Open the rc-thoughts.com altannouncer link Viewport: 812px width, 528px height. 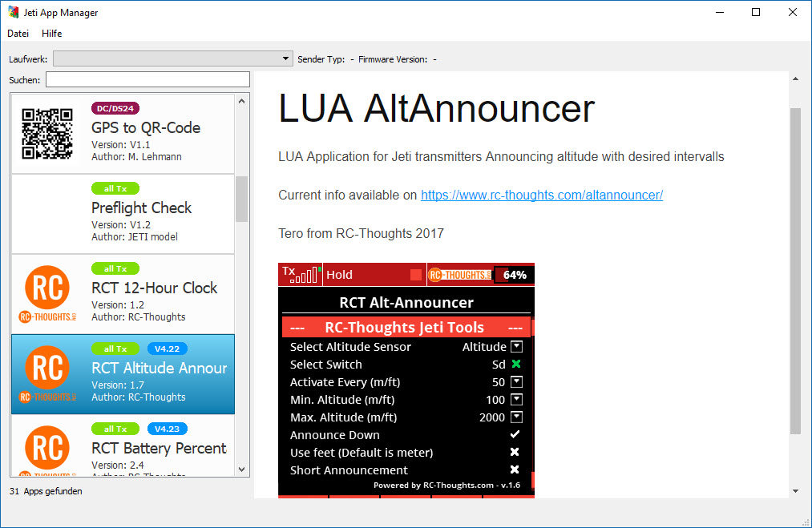[542, 195]
